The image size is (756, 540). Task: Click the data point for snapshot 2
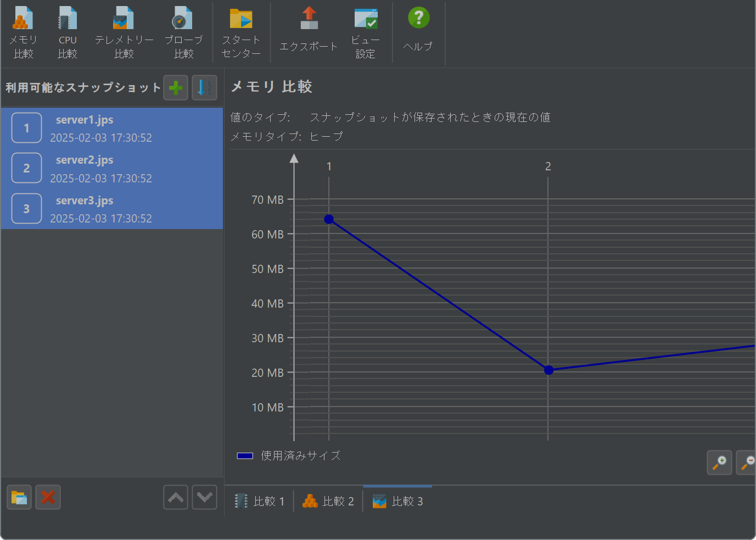click(548, 370)
